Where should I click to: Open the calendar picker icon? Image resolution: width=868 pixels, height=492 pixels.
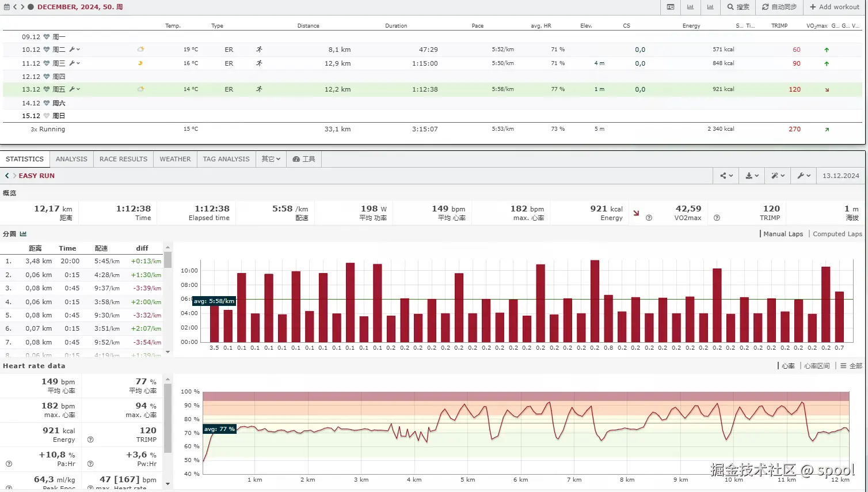[6, 7]
